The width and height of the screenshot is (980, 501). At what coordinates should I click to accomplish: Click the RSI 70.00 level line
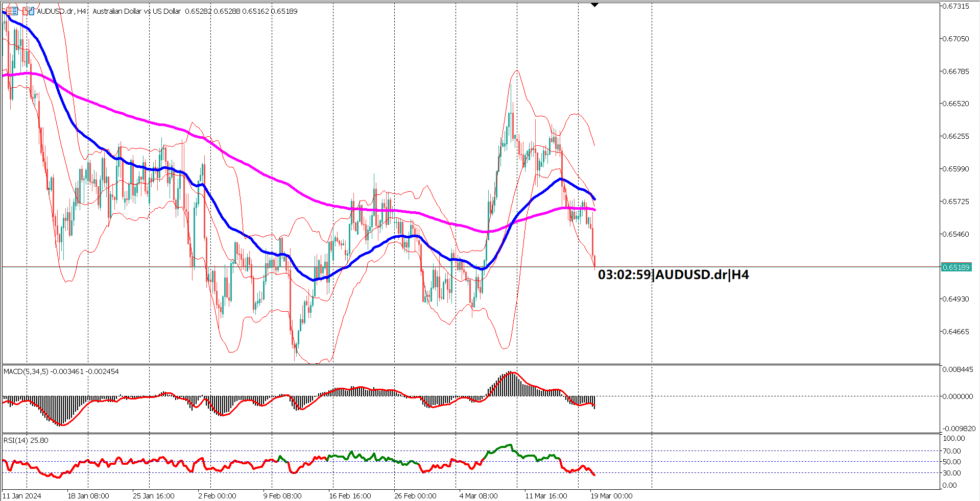pyautogui.click(x=306, y=451)
